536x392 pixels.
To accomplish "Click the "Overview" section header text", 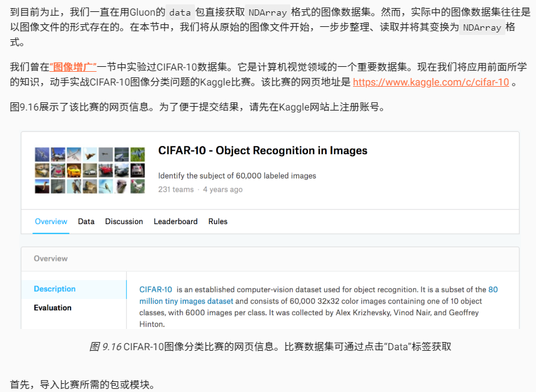I will 51,258.
